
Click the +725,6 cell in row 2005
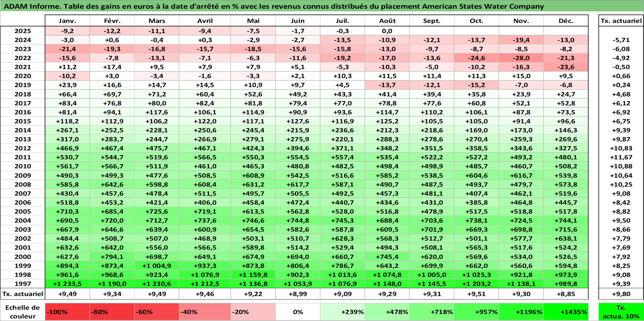tap(157, 212)
